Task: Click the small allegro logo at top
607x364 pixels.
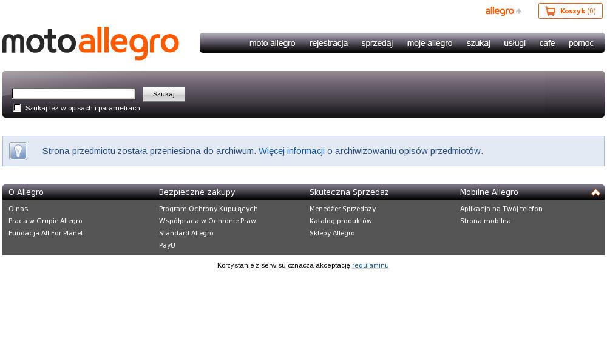Action: click(503, 11)
